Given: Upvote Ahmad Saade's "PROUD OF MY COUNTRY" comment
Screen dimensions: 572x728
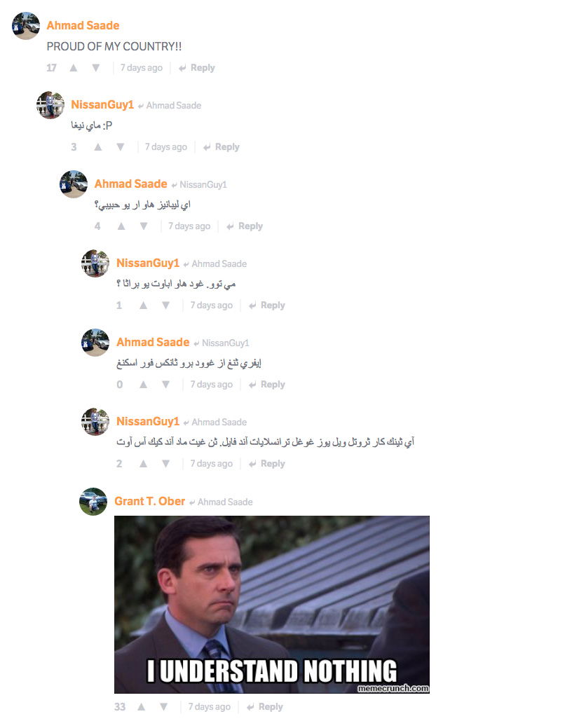Looking at the screenshot, I should (x=74, y=68).
